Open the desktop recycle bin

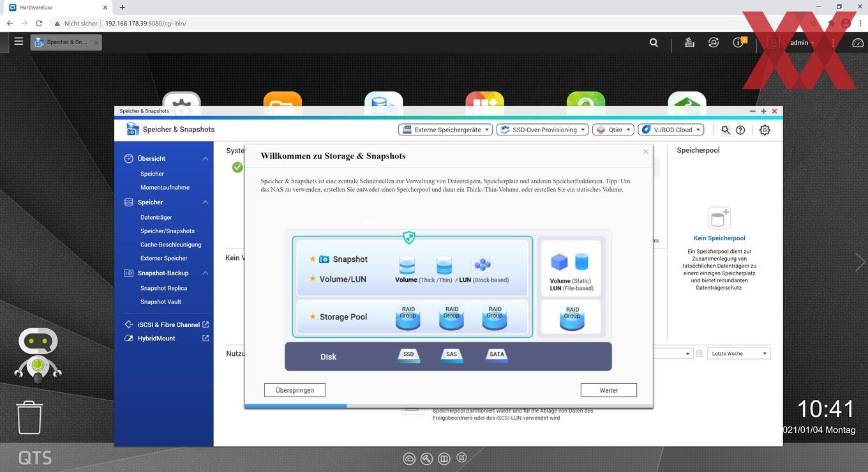(x=29, y=418)
